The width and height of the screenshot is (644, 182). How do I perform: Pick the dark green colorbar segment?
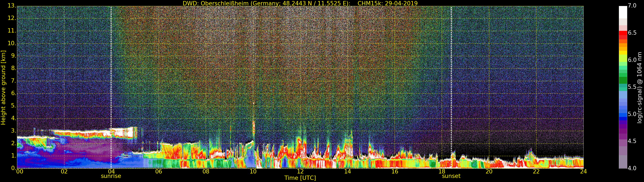tap(623, 80)
